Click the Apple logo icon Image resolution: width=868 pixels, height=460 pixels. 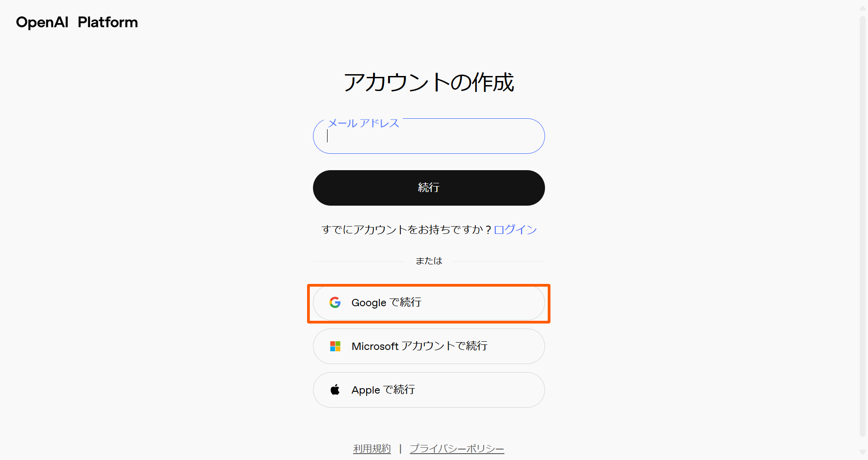point(335,389)
